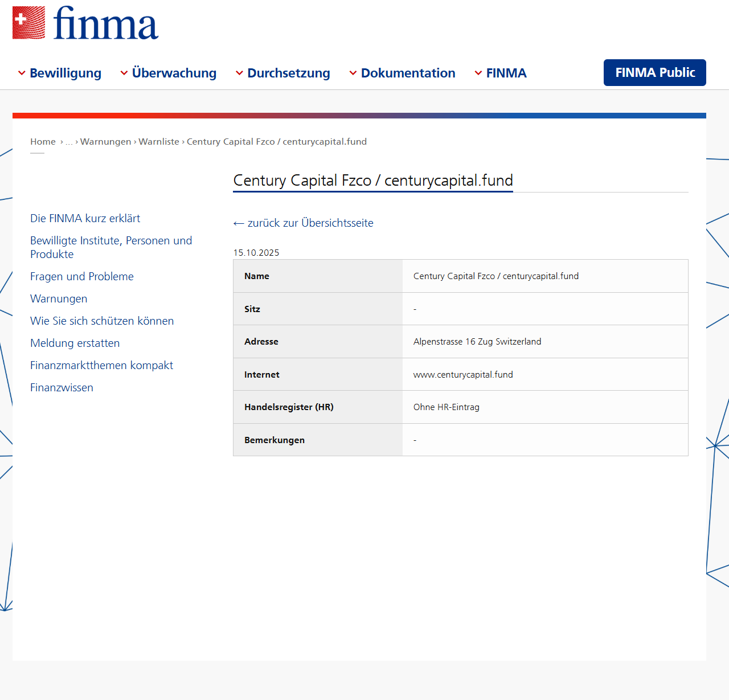Image resolution: width=729 pixels, height=700 pixels.
Task: Click the Name row label
Action: click(257, 276)
